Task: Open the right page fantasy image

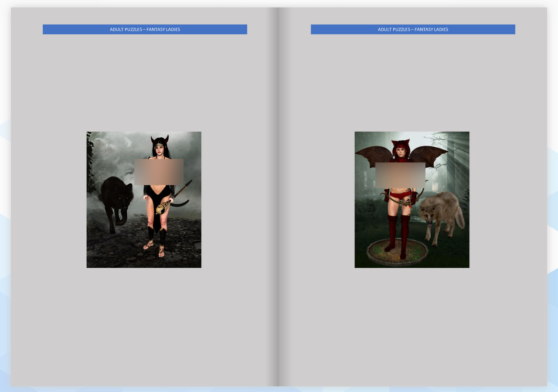Action: (412, 199)
